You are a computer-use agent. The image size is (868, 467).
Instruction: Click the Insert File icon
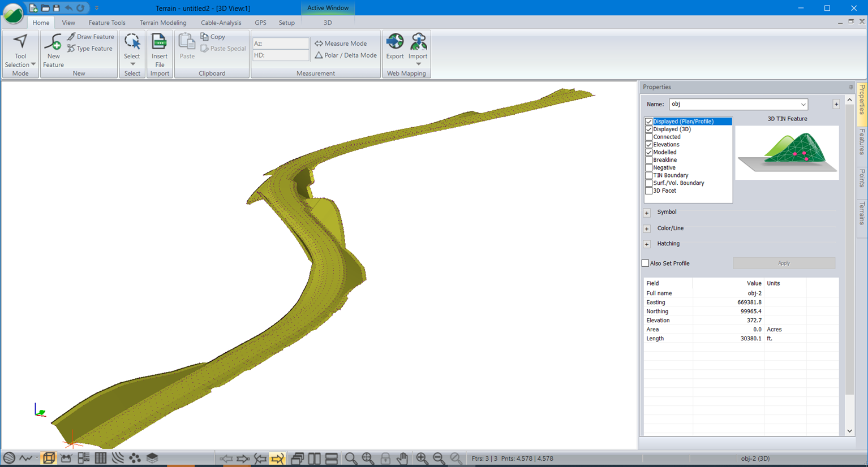(160, 42)
